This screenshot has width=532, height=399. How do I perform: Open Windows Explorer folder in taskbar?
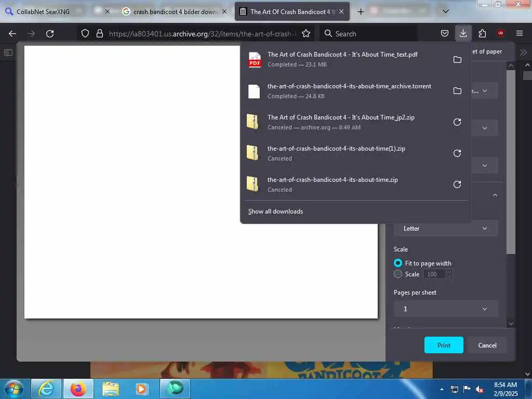point(110,389)
